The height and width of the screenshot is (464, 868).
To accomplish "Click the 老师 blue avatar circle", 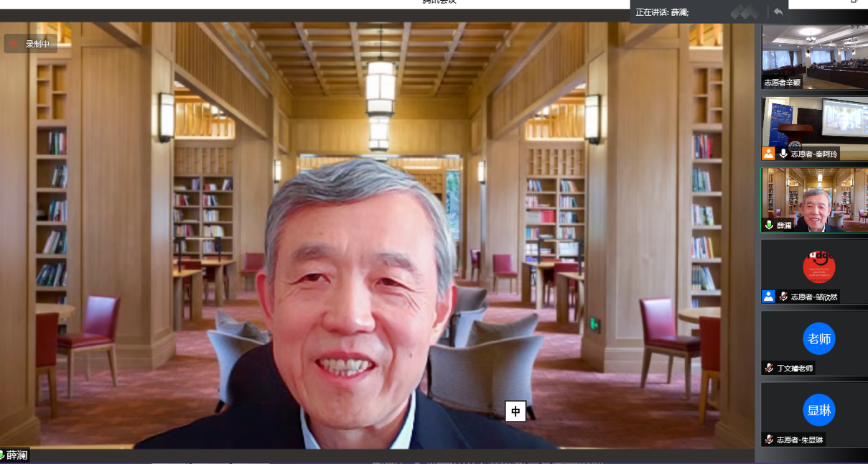I will (818, 339).
